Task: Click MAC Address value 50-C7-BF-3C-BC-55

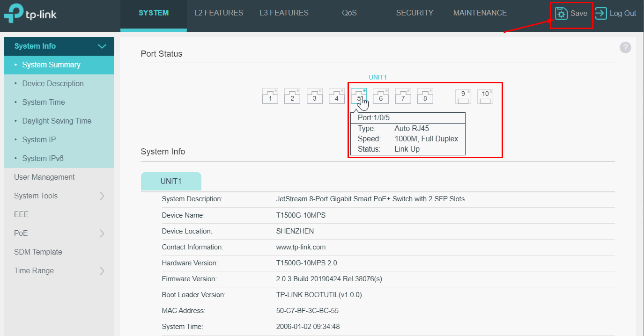Action: [307, 311]
